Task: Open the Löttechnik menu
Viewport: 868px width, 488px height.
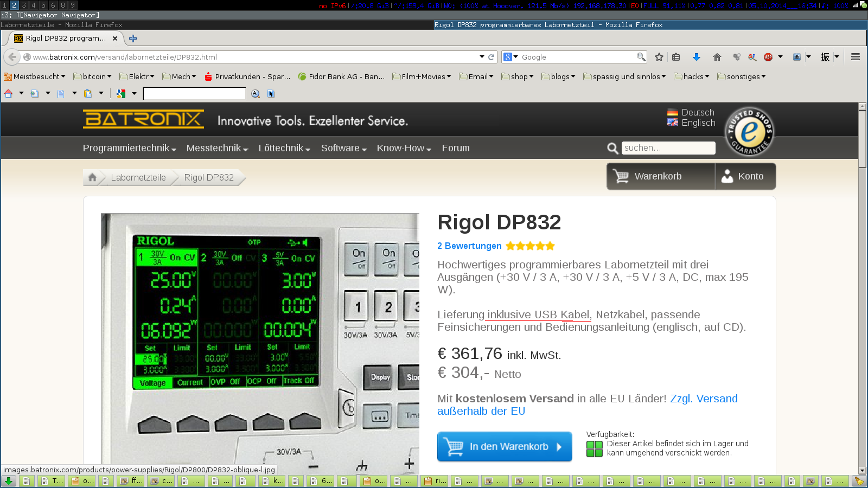Action: pos(284,148)
